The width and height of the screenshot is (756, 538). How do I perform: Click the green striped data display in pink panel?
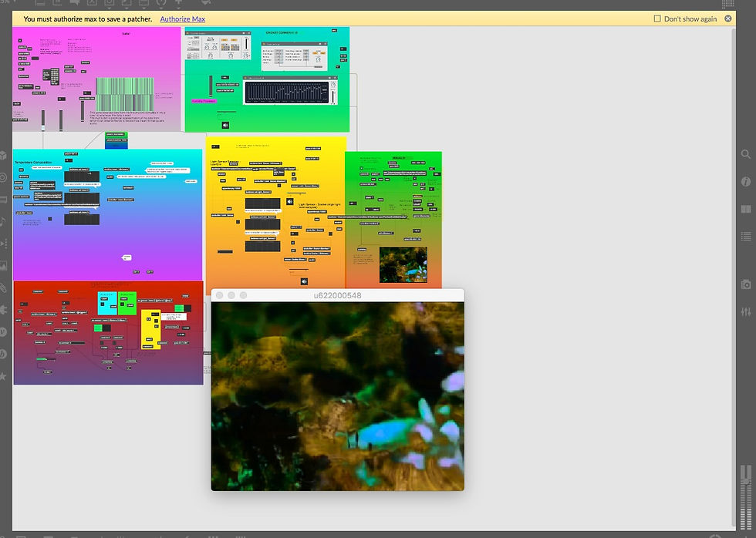coord(124,94)
